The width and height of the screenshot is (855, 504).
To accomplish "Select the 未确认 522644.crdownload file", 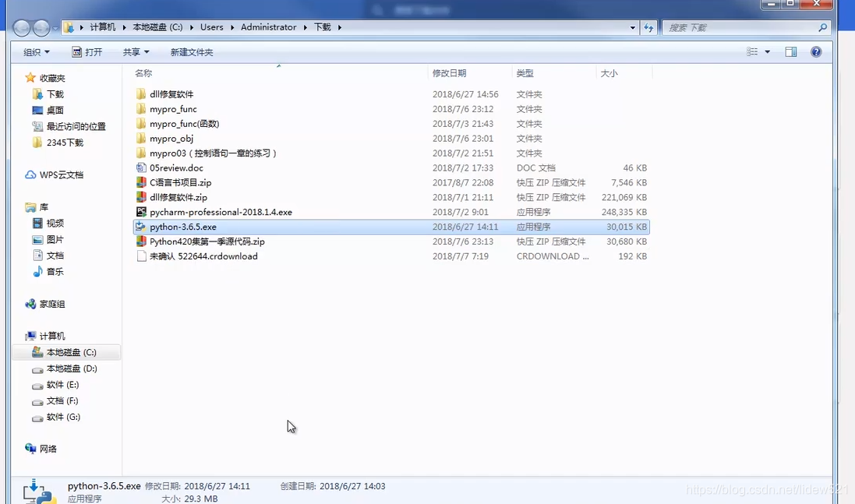I will (203, 256).
